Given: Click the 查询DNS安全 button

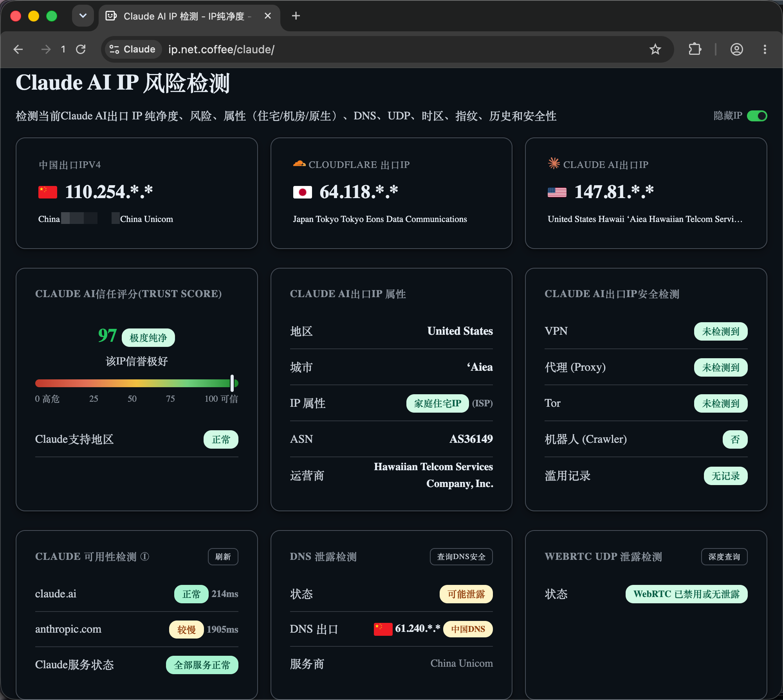Looking at the screenshot, I should click(461, 557).
